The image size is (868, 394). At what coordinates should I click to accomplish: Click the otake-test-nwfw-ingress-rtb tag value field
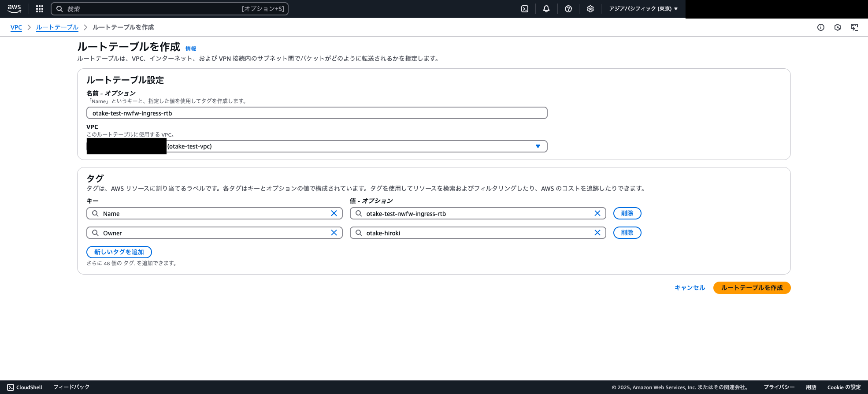coord(478,213)
